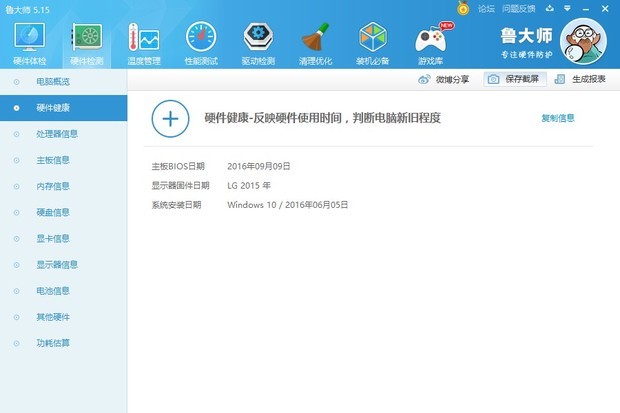Image resolution: width=620 pixels, height=413 pixels.
Task: Select 显示器信息 in sidebar
Action: [63, 265]
